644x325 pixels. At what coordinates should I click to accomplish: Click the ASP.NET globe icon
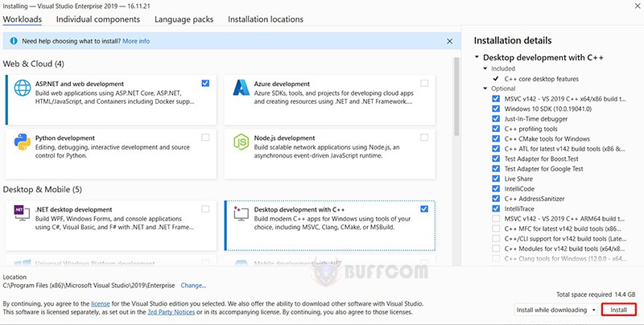tap(23, 88)
